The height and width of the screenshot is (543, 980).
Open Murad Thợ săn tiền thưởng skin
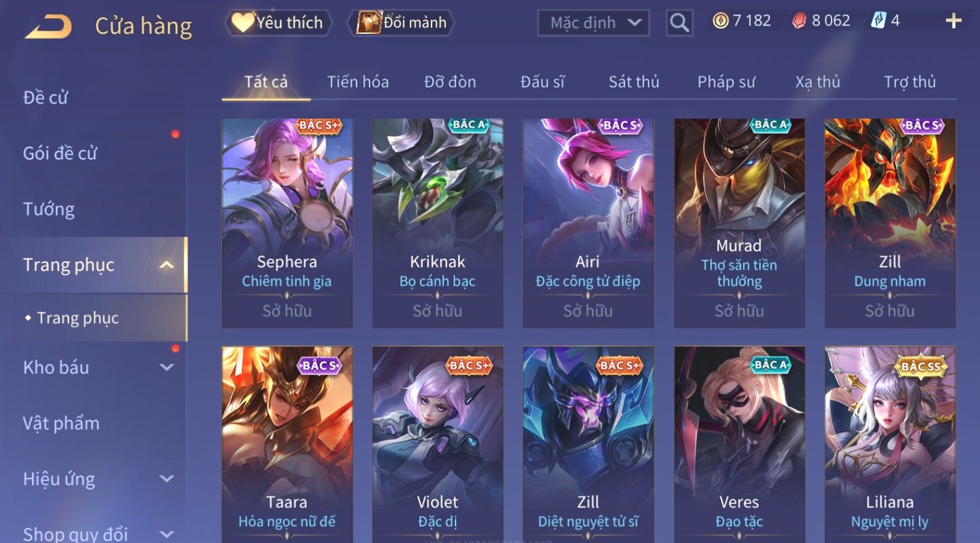click(739, 223)
